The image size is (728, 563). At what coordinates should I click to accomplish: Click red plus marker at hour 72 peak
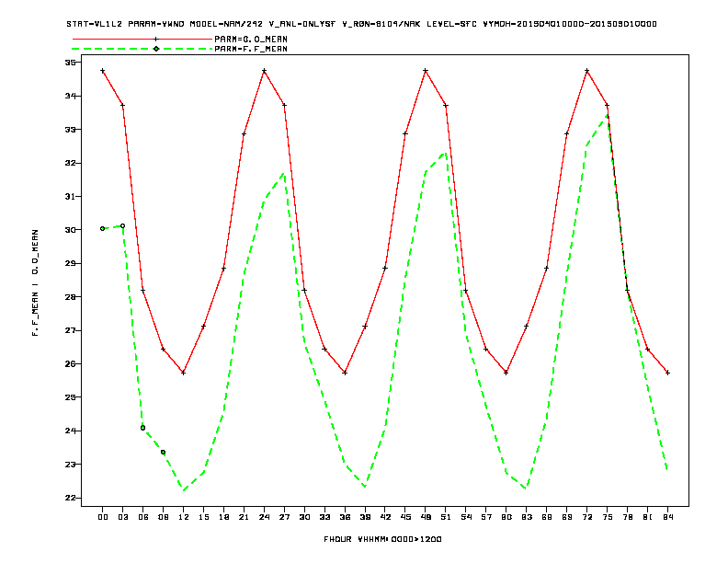586,71
